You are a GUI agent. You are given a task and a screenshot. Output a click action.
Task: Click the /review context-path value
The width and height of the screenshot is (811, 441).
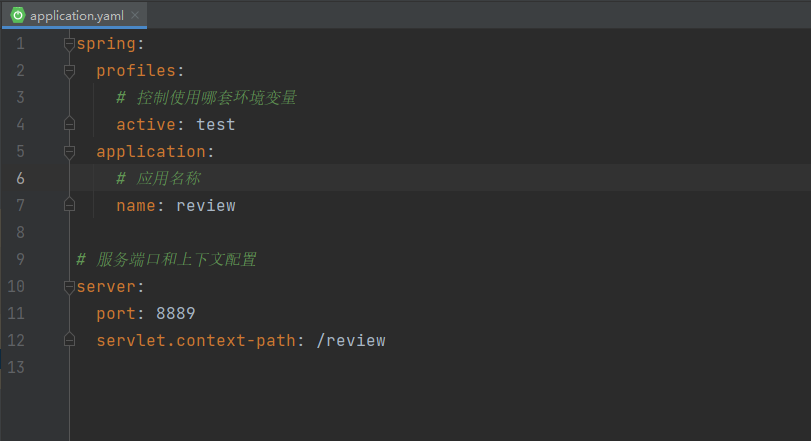[x=350, y=341]
